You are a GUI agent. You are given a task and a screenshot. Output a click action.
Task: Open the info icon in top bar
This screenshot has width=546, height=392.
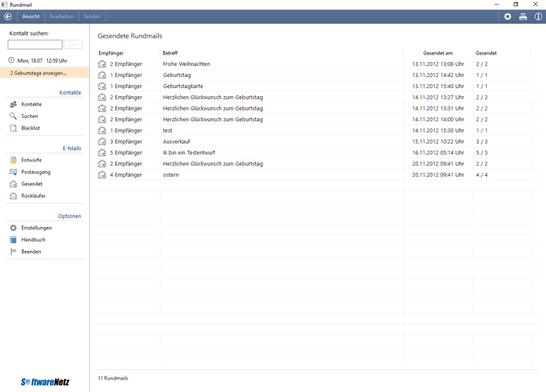tap(538, 16)
